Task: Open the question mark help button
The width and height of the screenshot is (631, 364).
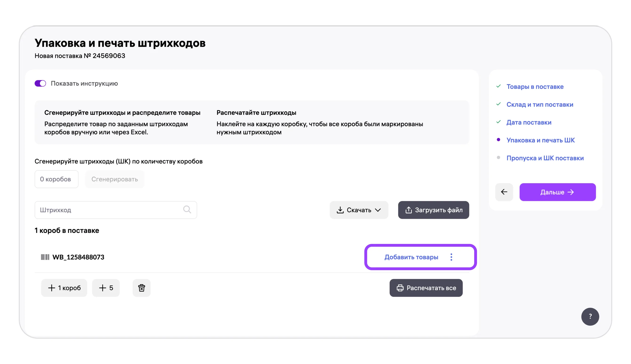Action: 590,316
